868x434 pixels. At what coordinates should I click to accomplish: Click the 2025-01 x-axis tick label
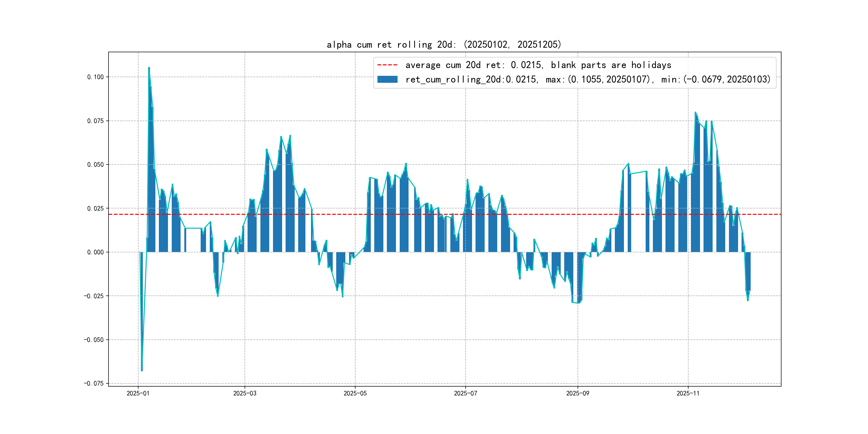pyautogui.click(x=138, y=393)
